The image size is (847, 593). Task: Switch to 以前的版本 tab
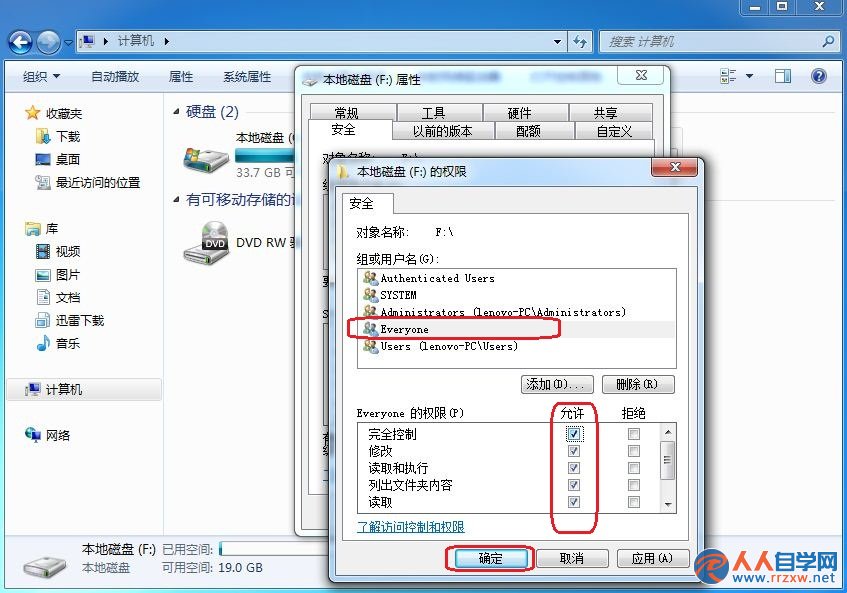(x=442, y=131)
